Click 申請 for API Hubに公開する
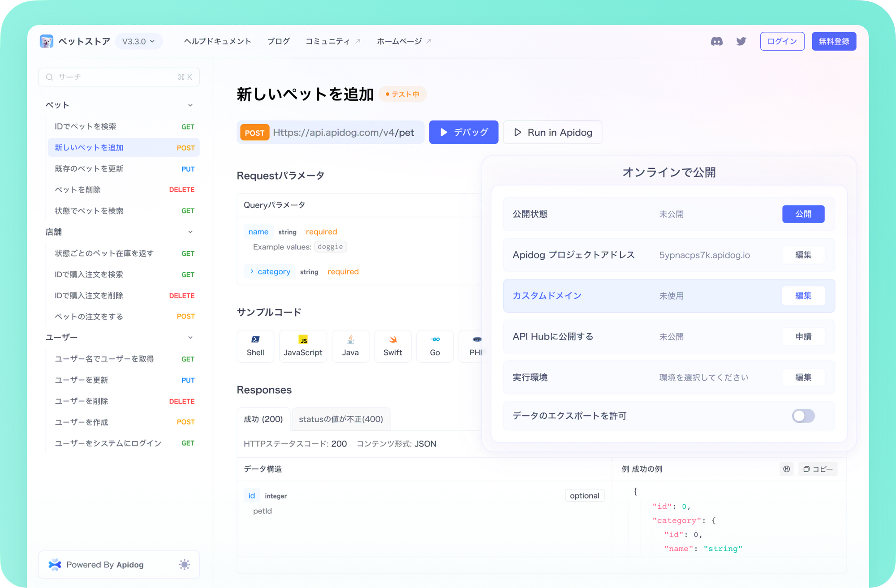 tap(803, 336)
